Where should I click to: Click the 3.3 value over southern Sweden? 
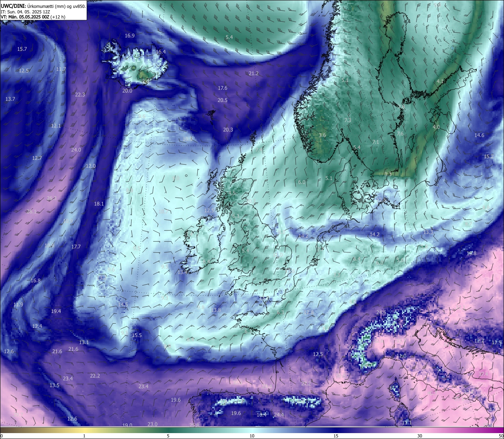(x=388, y=174)
